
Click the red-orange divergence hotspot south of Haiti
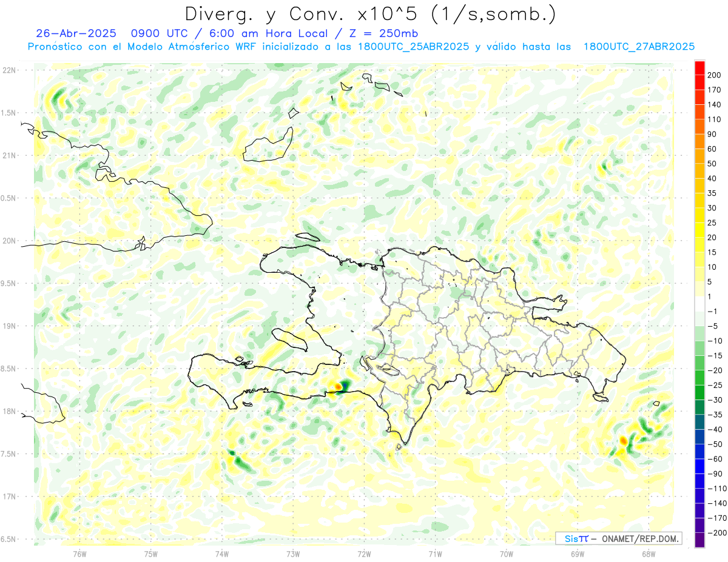[338, 386]
